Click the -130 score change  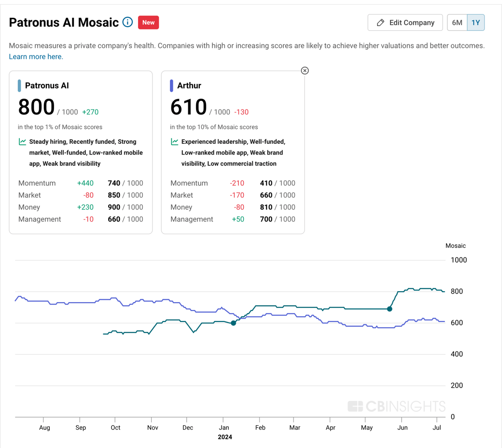coord(241,112)
